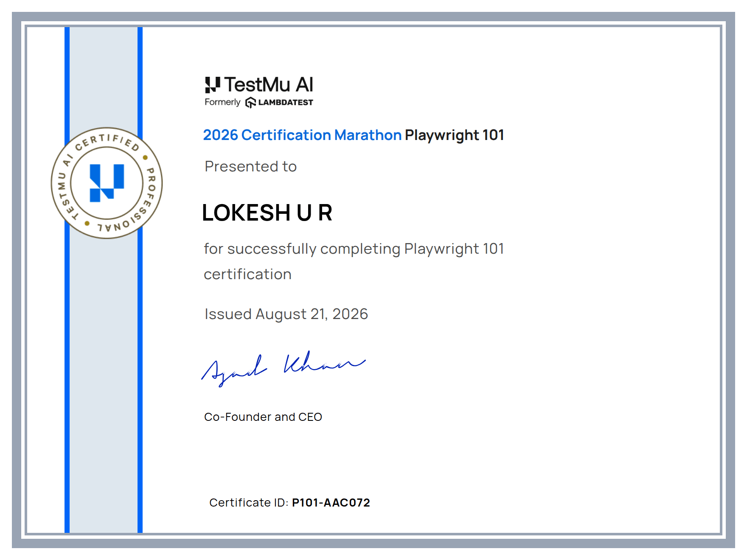Click "for successfully completing Playwright 101" line
The image size is (747, 560).
[354, 249]
